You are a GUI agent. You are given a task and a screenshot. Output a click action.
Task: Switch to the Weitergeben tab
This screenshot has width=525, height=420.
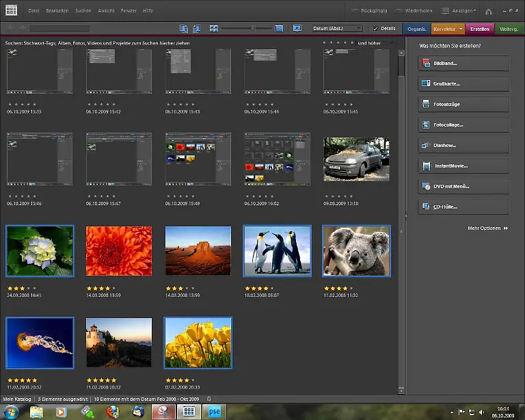[509, 29]
